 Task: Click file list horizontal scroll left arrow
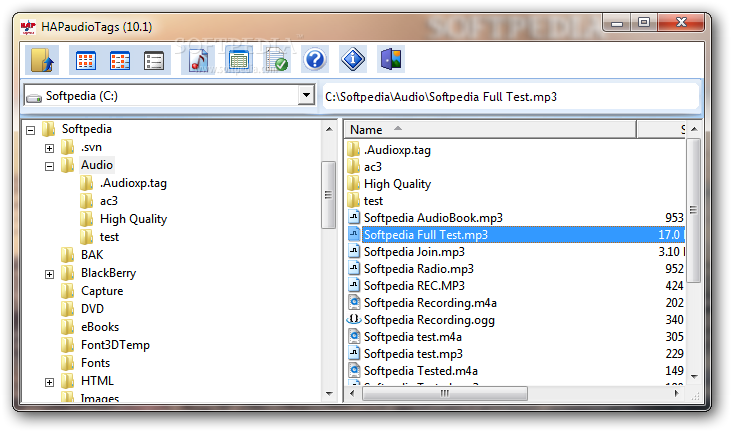[352, 394]
